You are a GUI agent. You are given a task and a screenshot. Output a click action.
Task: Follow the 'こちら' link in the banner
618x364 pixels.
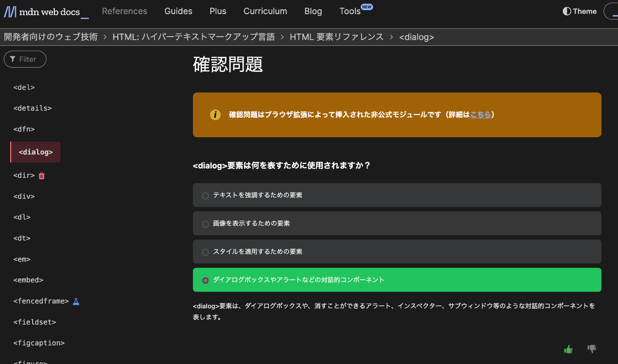tap(481, 115)
